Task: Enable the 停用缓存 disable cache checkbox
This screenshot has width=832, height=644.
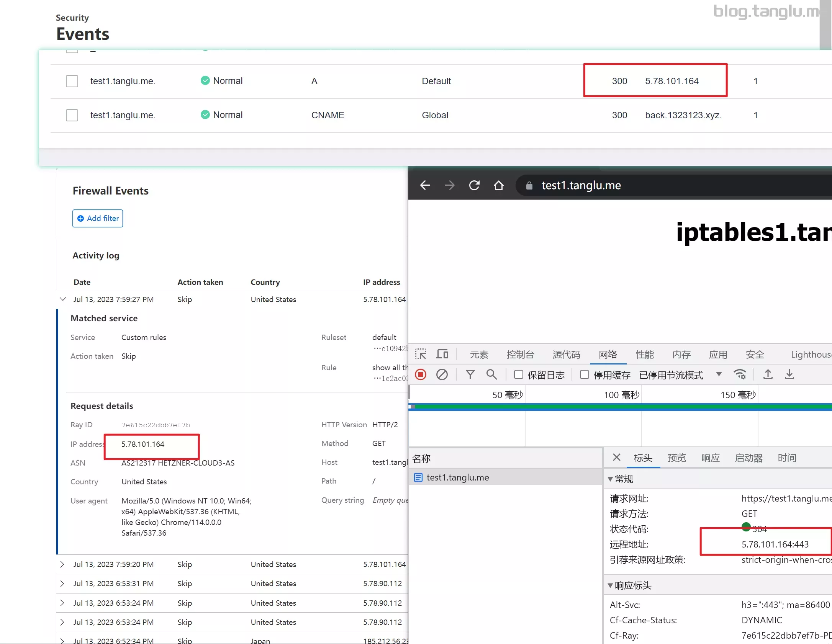Action: pyautogui.click(x=585, y=374)
